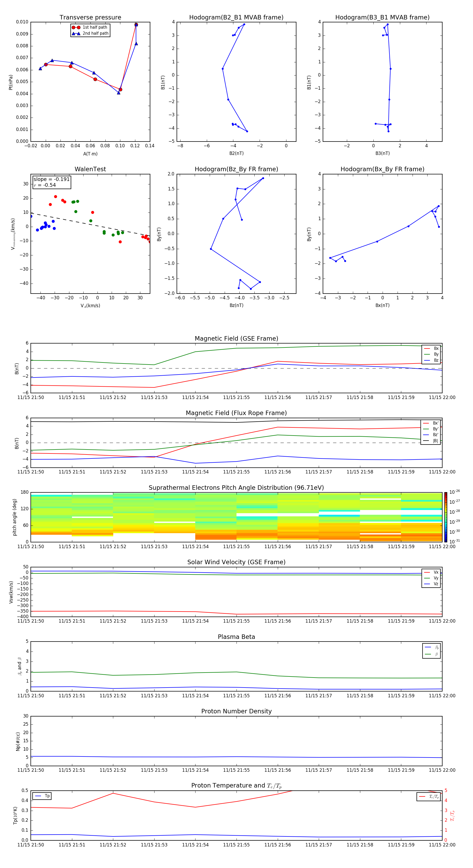Click the 'Hodogram(B3_B1 MVAB frame)' title
473x868 pixels.
click(382, 18)
